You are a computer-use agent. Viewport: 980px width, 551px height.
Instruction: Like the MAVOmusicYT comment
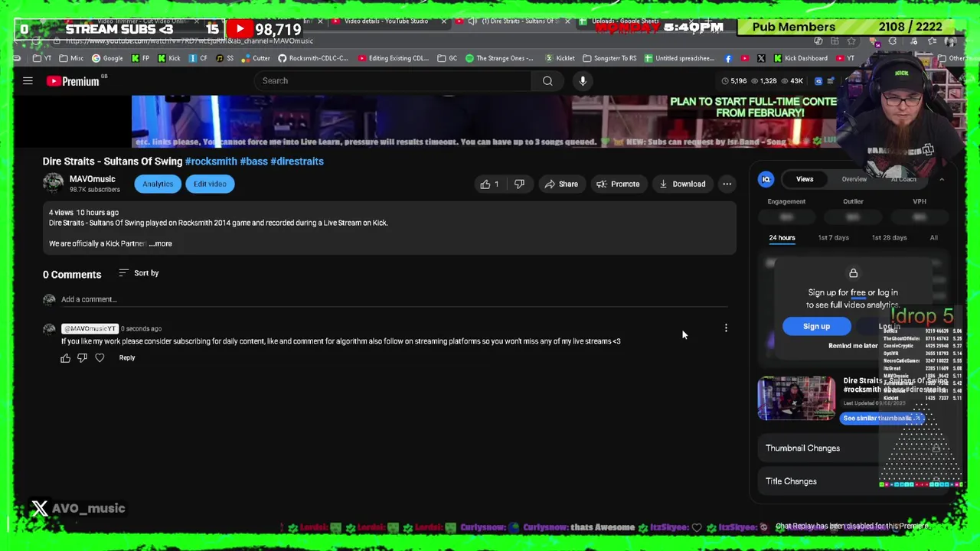pos(65,357)
